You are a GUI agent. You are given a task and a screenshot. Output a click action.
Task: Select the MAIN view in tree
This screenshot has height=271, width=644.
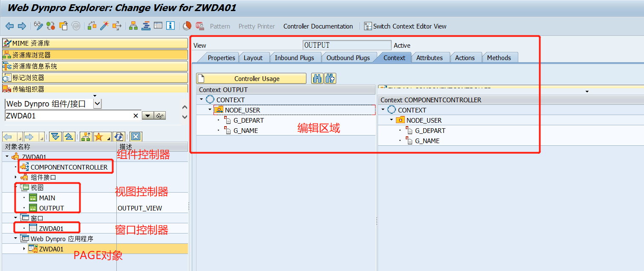pyautogui.click(x=47, y=198)
